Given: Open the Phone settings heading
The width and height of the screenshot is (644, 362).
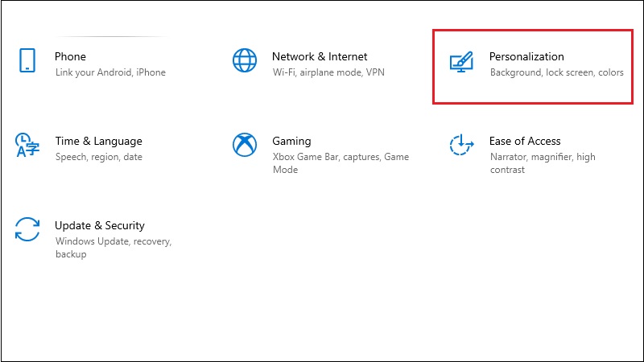Looking at the screenshot, I should pyautogui.click(x=70, y=56).
